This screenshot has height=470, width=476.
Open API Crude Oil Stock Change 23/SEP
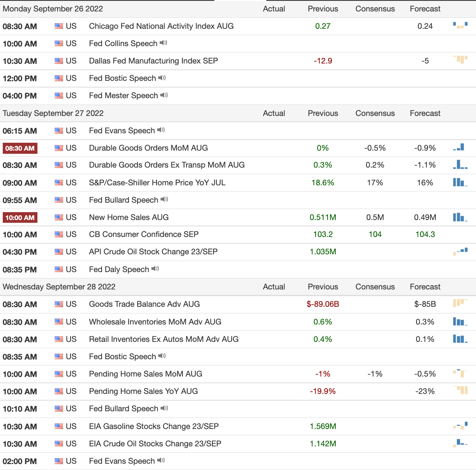tap(153, 252)
